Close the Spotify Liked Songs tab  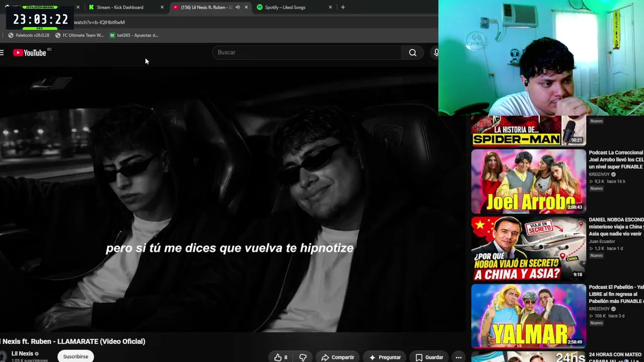[x=330, y=7]
